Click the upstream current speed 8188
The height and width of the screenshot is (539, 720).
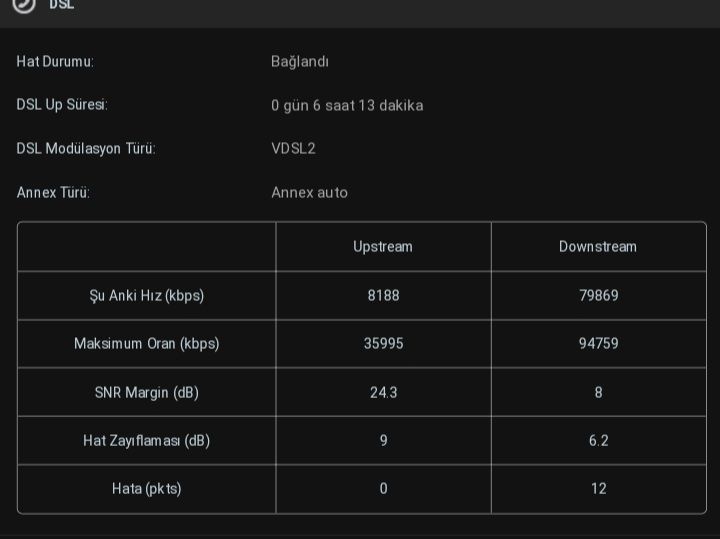(383, 296)
